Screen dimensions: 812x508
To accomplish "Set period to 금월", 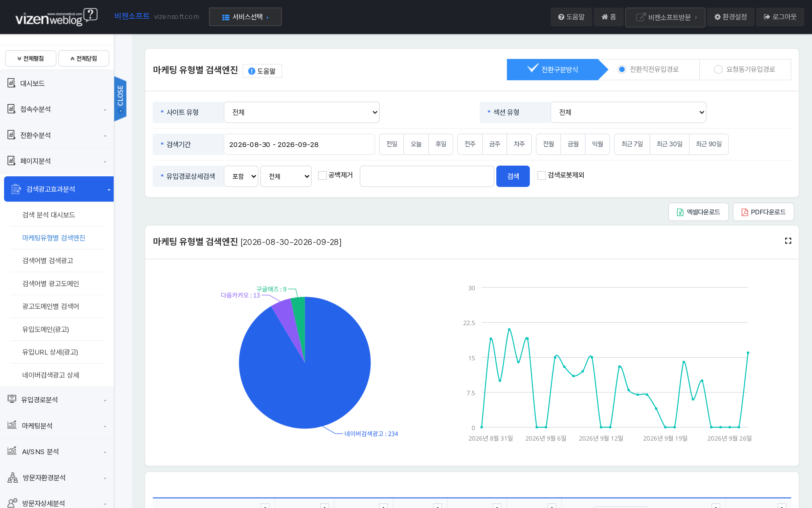I will coord(573,144).
